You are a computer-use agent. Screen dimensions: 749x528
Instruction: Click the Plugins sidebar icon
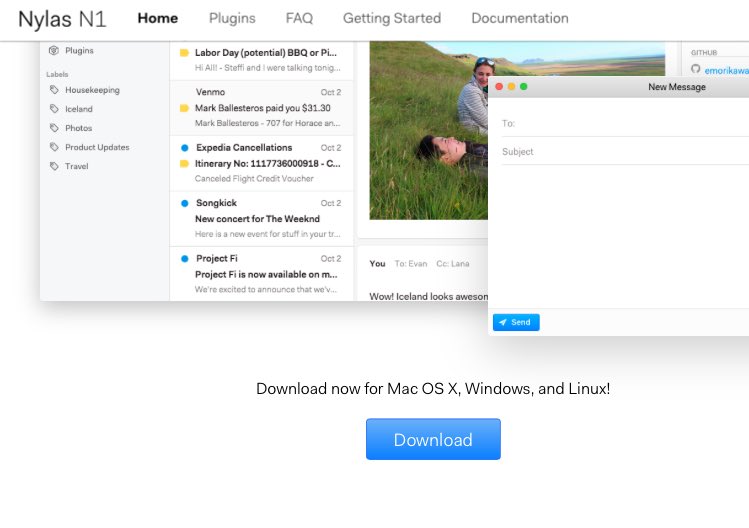coord(54,50)
